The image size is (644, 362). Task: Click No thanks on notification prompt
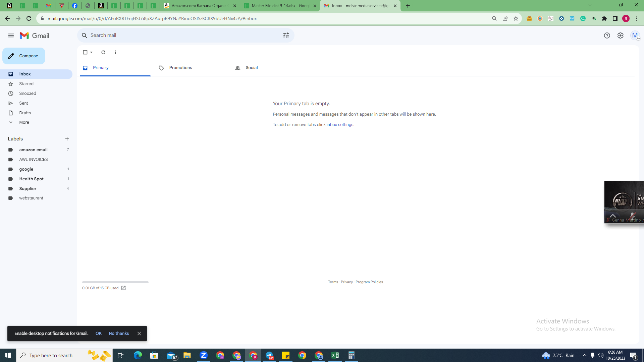119,334
